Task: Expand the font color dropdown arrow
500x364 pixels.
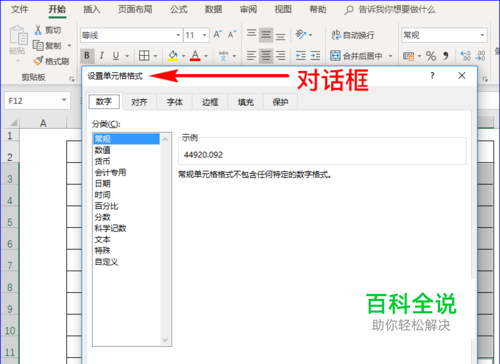Action: point(206,56)
